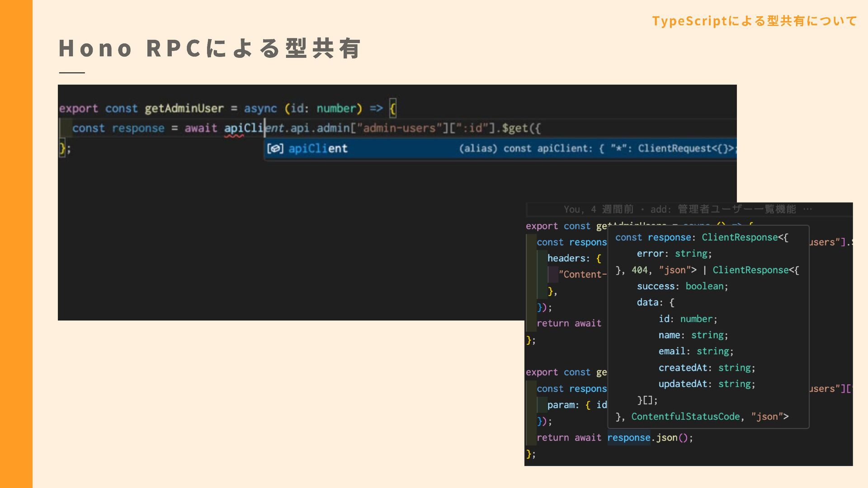Click the alias type detail of apiClient suggestion
The image size is (868, 488).
coord(597,149)
